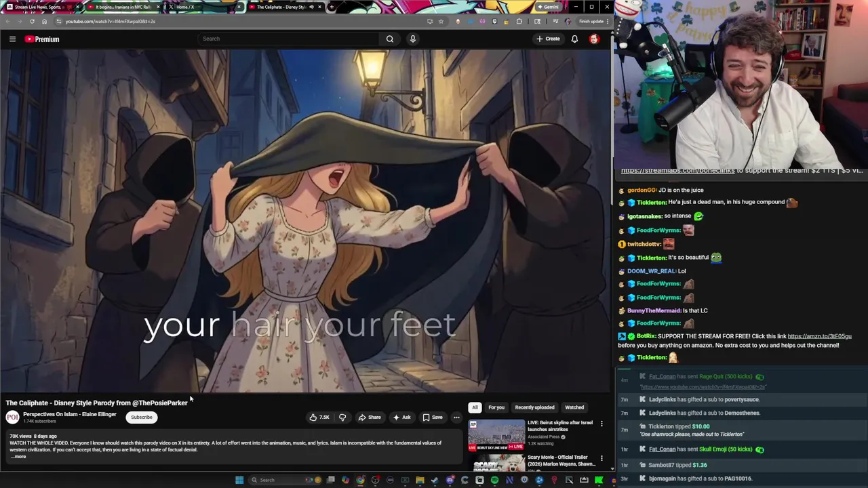Open new browser tab plus button
The height and width of the screenshot is (488, 868).
332,7
